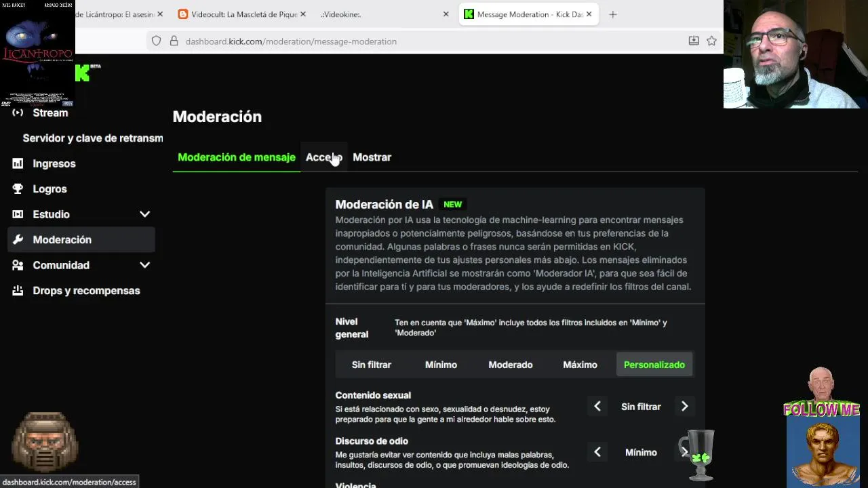Expand the Estudio submenu chevron
Viewport: 868px width, 488px height.
tap(144, 214)
